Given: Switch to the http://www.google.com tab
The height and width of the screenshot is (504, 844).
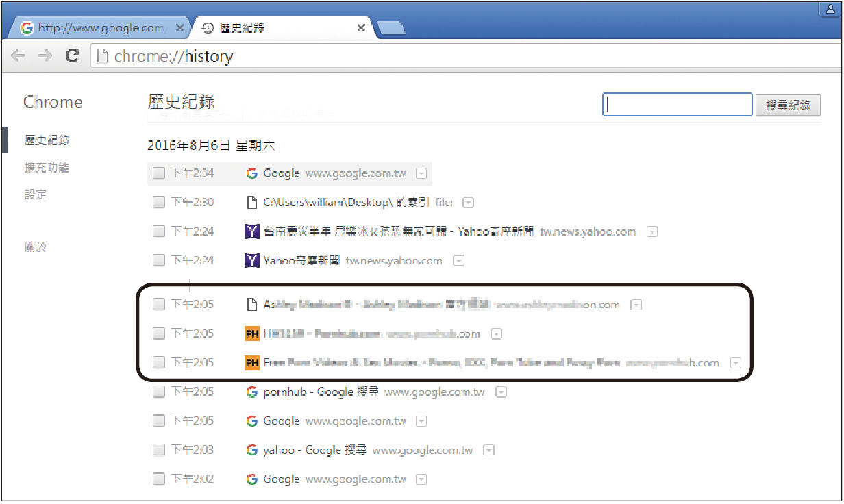Looking at the screenshot, I should click(100, 28).
